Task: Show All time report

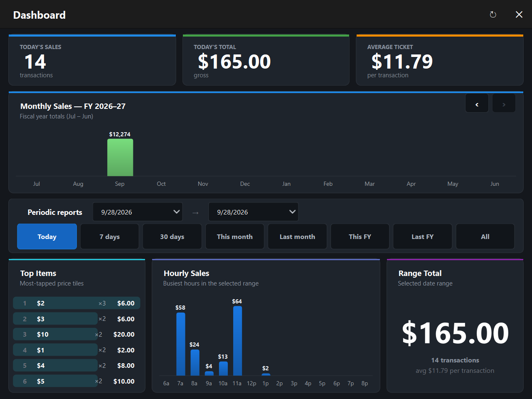Action: pos(485,236)
